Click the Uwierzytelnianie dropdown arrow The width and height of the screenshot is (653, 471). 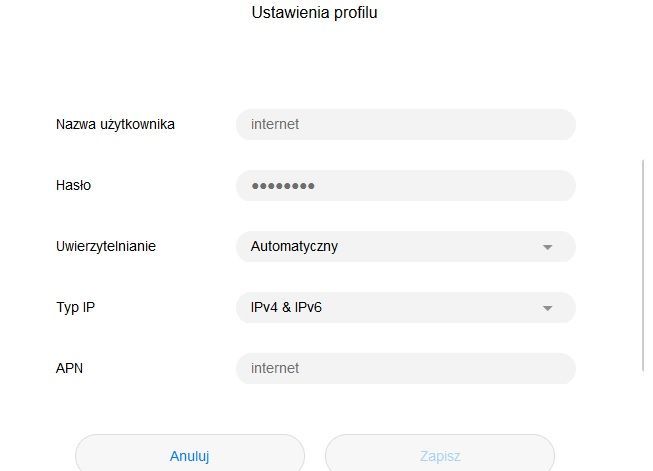point(547,247)
